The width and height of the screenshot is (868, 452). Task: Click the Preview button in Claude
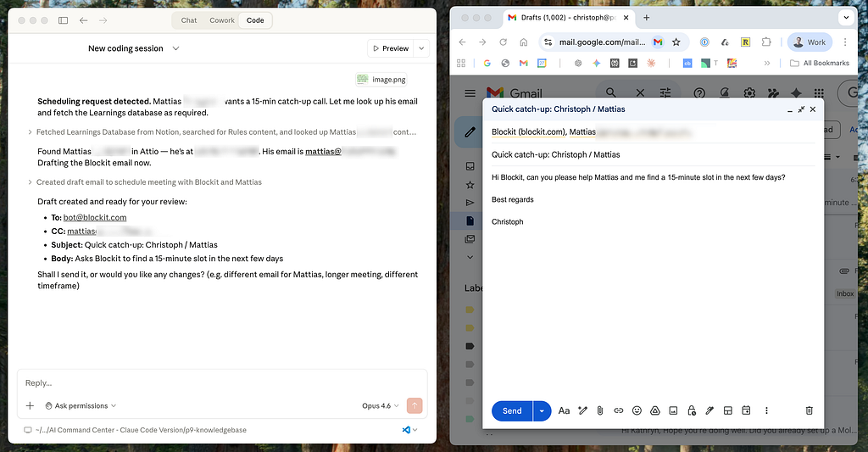click(x=391, y=48)
